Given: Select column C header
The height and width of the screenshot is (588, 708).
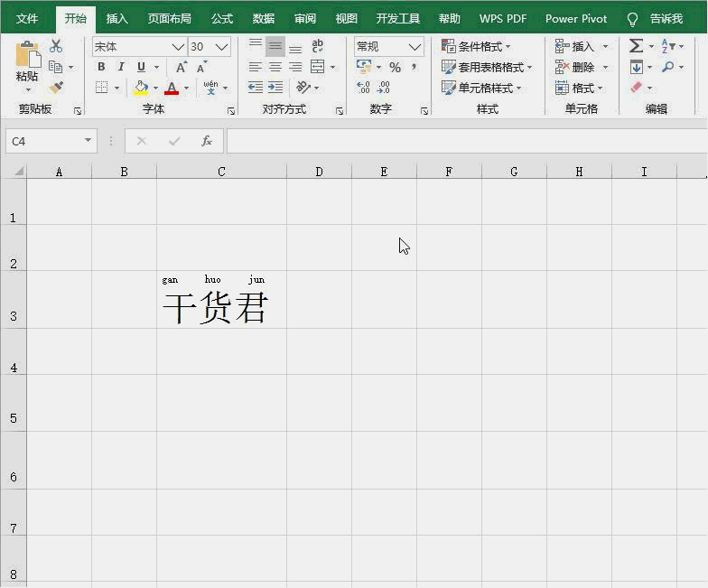Looking at the screenshot, I should coord(222,172).
